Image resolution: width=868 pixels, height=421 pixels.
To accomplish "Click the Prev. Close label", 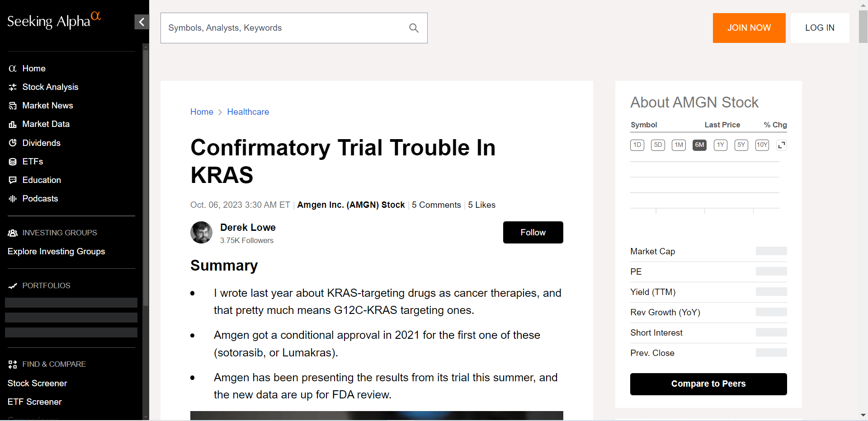I will (x=652, y=353).
